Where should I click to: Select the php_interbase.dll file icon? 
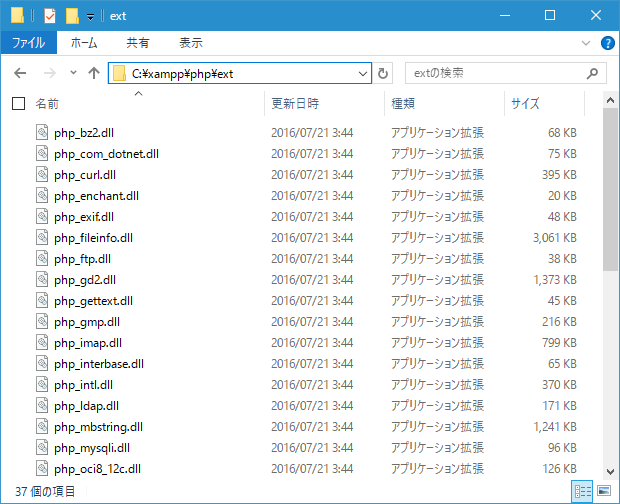click(x=42, y=363)
